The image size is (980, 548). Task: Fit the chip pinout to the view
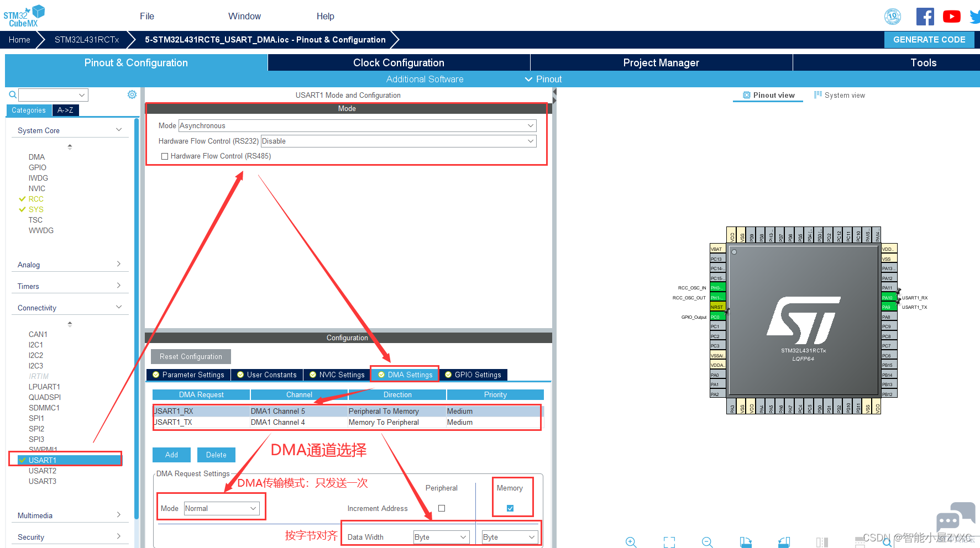(x=669, y=542)
